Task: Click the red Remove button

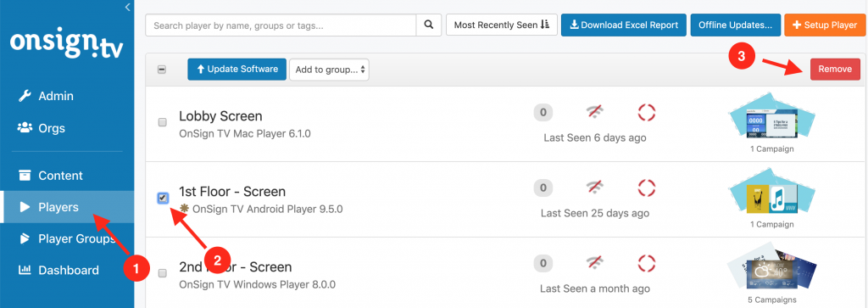Action: (x=835, y=70)
